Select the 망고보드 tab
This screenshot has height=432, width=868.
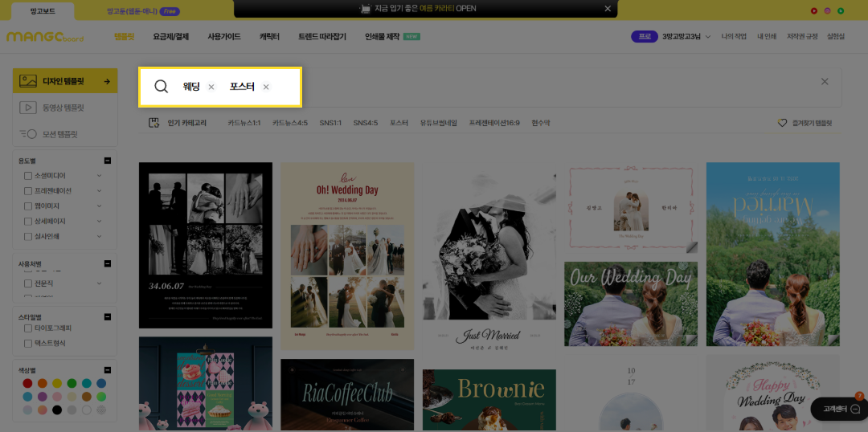pos(43,11)
